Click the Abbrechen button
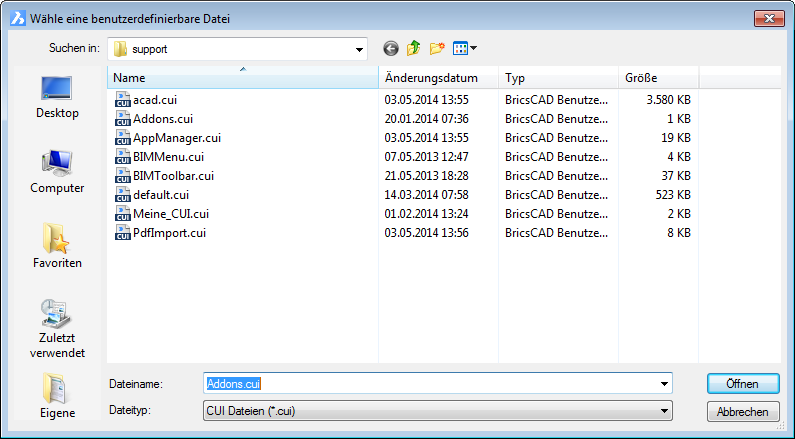The height and width of the screenshot is (439, 795). 743,411
